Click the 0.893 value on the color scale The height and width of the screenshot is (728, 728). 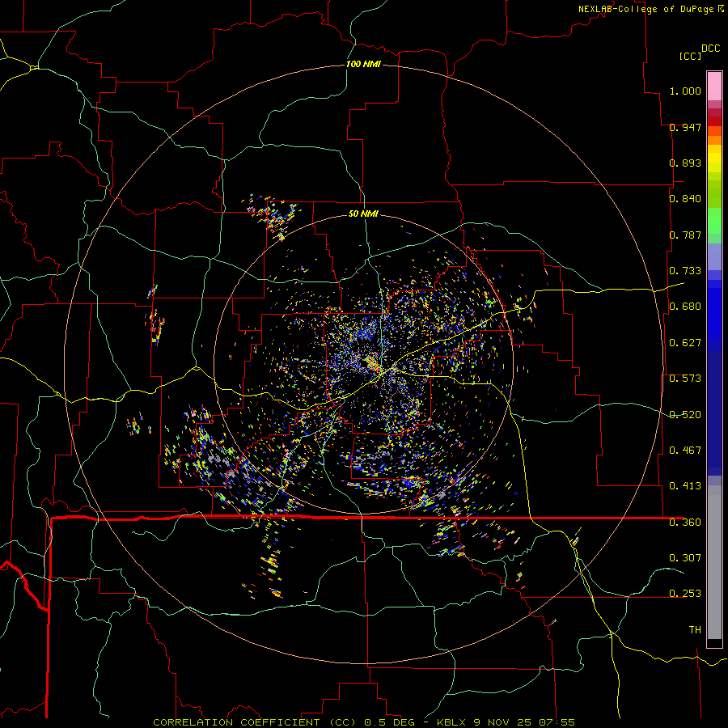[x=685, y=163]
